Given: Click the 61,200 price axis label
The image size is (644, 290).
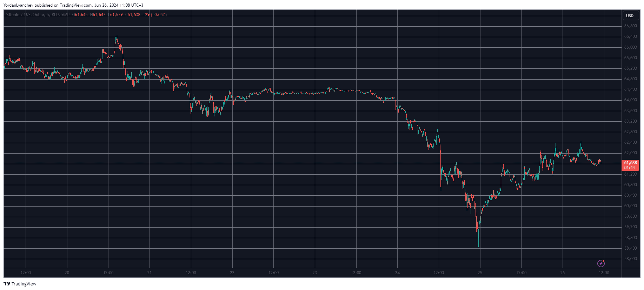Looking at the screenshot, I should 630,174.
